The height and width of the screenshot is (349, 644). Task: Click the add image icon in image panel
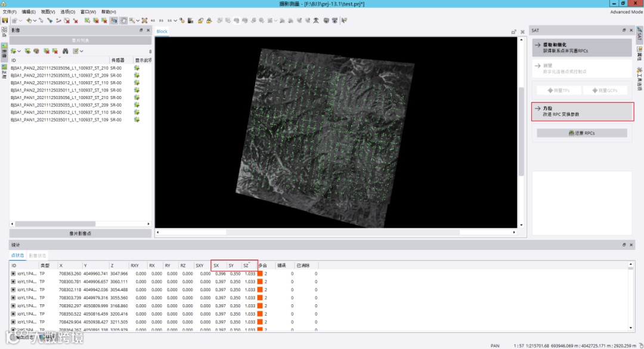click(x=13, y=51)
